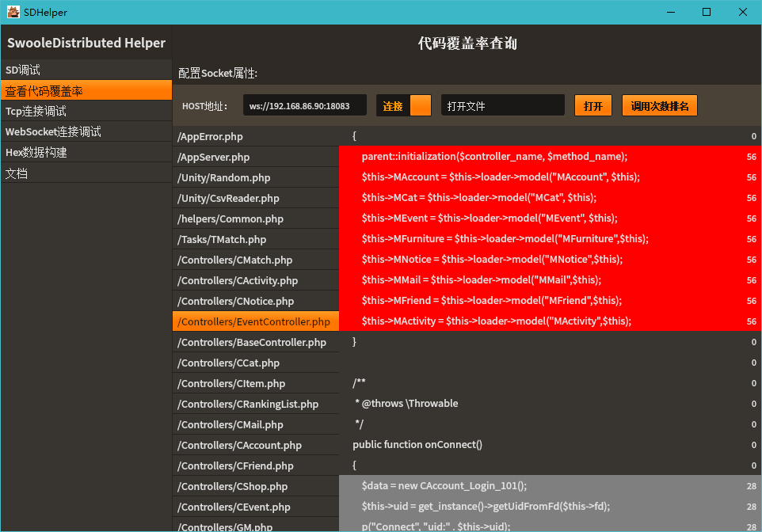Click the 调用次数排名 button
Screen dimensions: 762x532
(659, 106)
